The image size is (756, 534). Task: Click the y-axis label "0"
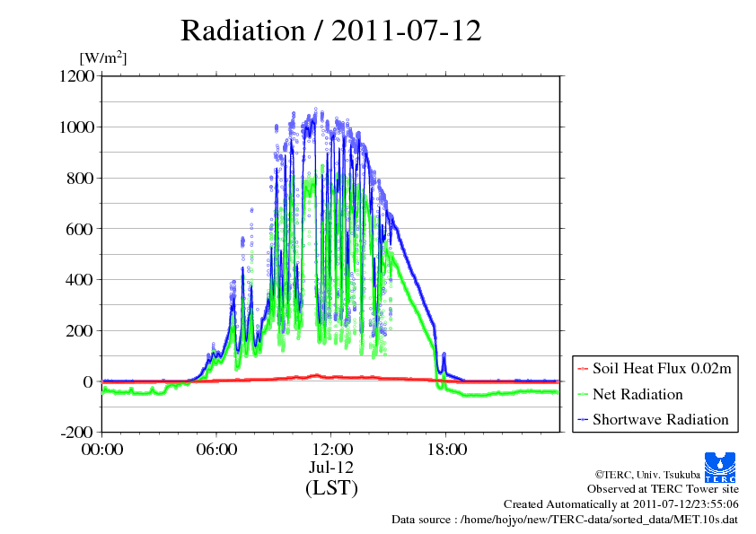click(x=88, y=381)
